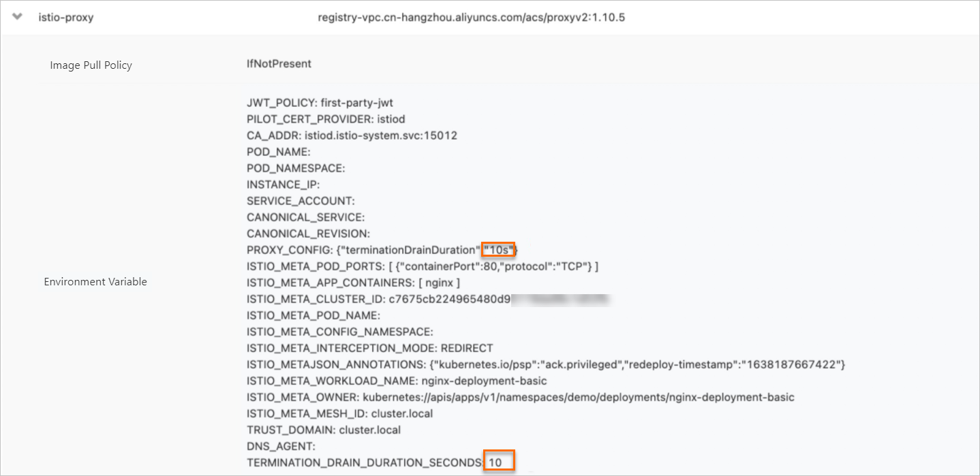Image resolution: width=980 pixels, height=476 pixels.
Task: Click the ISTIO_META_POD_NAME: line
Action: point(313,315)
